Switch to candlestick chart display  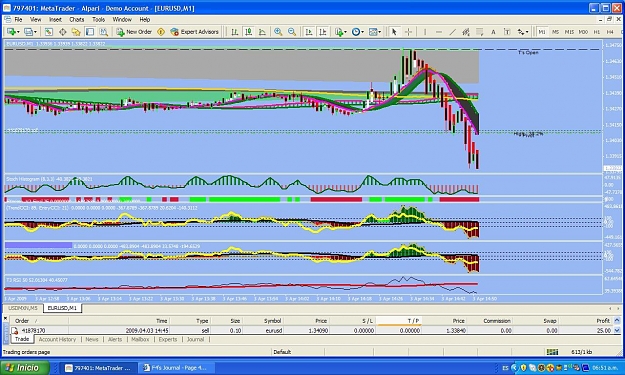pos(248,32)
